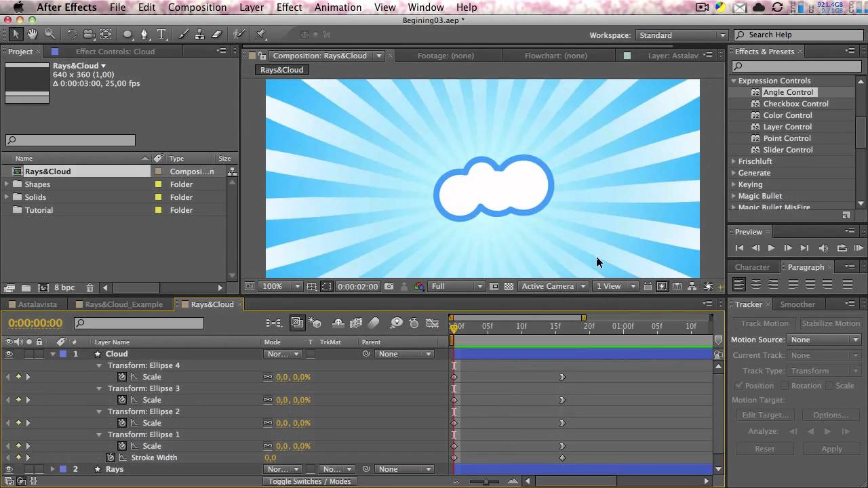
Task: Click the Rays&Cloud label color swatch
Action: (158, 171)
